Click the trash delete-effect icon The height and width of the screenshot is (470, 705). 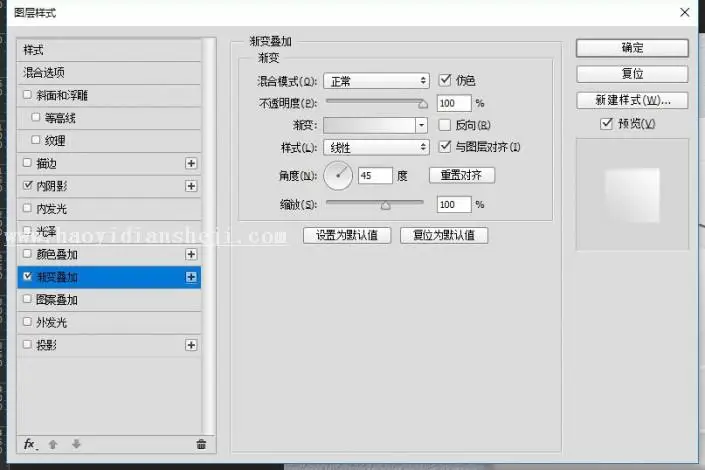[x=201, y=444]
